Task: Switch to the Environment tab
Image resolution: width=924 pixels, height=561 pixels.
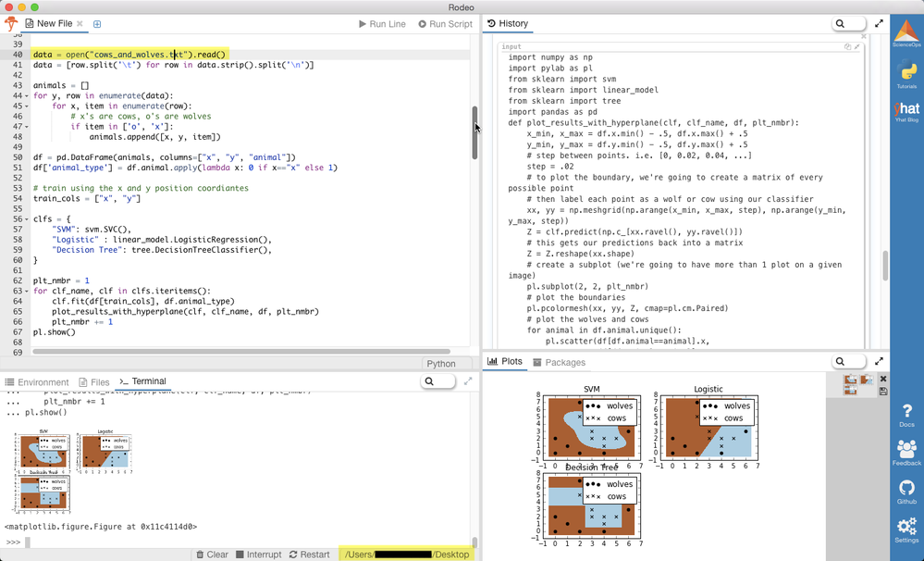Action: pyautogui.click(x=36, y=381)
